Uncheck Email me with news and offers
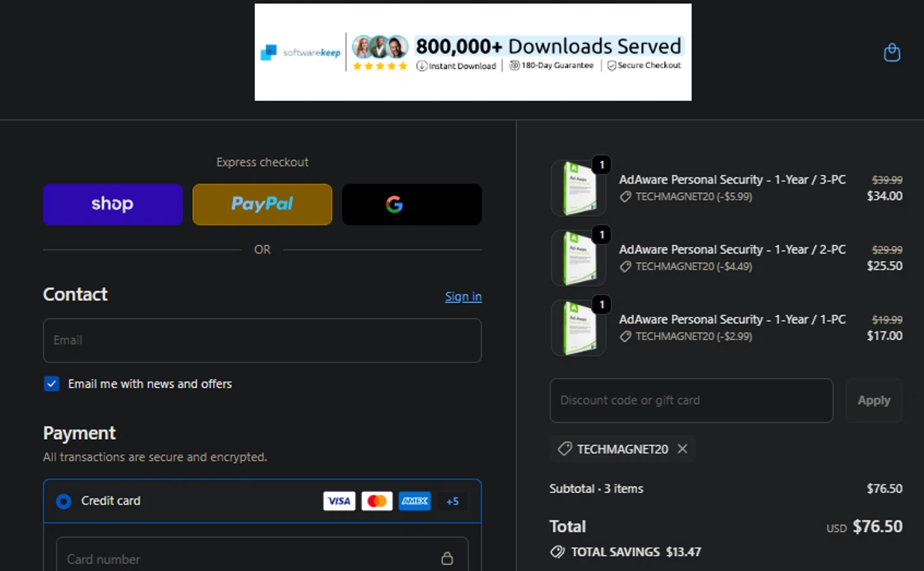The width and height of the screenshot is (924, 571). click(52, 384)
